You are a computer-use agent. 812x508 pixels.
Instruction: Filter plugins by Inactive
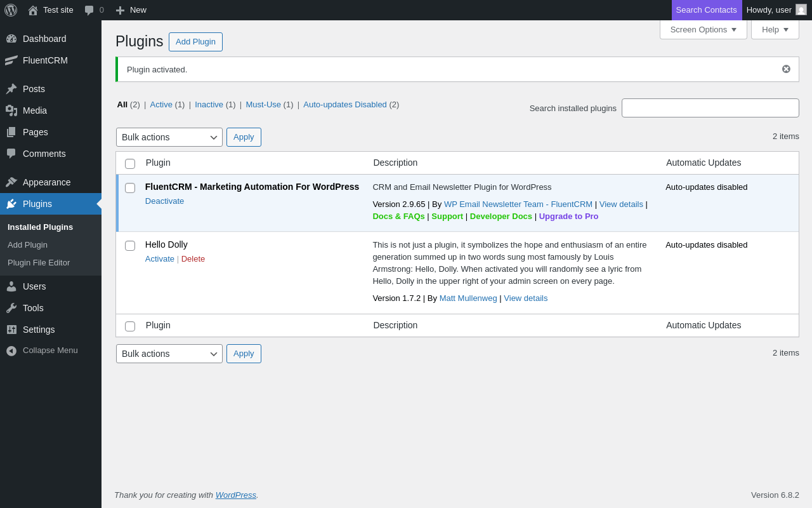209,105
